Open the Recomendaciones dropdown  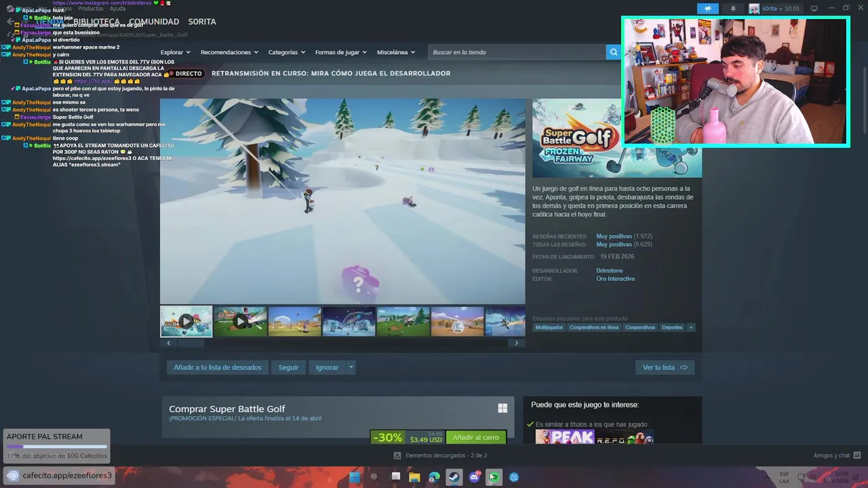click(x=229, y=52)
